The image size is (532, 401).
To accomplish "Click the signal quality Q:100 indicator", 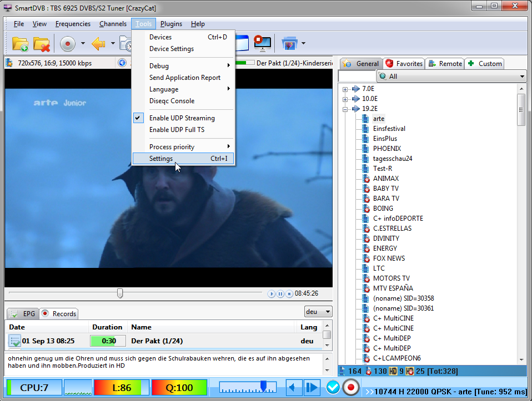I will click(x=179, y=388).
